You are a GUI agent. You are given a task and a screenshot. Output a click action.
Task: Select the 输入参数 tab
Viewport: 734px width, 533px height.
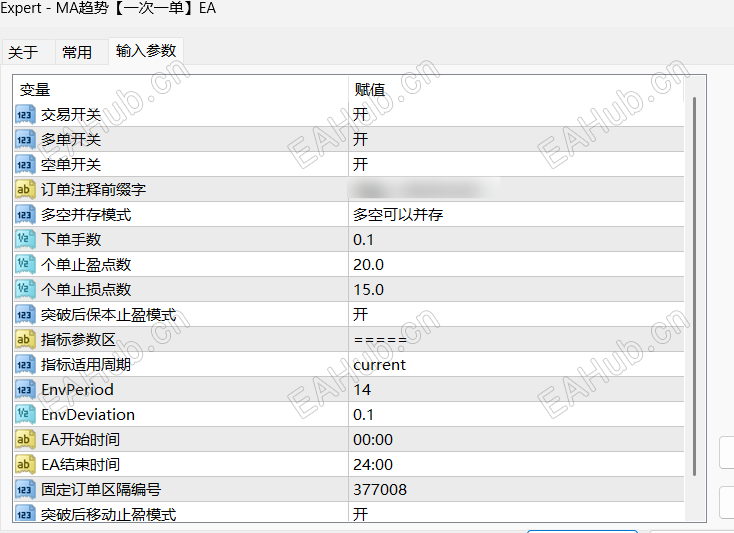pos(146,51)
